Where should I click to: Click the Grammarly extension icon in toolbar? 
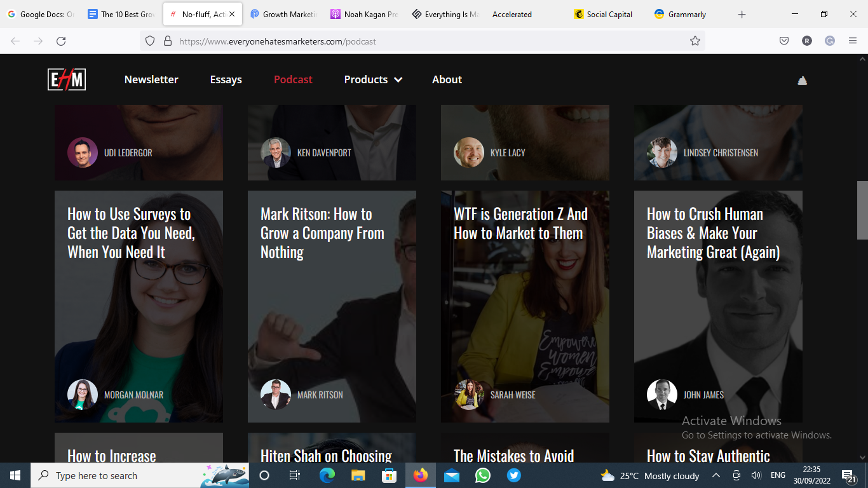click(830, 41)
